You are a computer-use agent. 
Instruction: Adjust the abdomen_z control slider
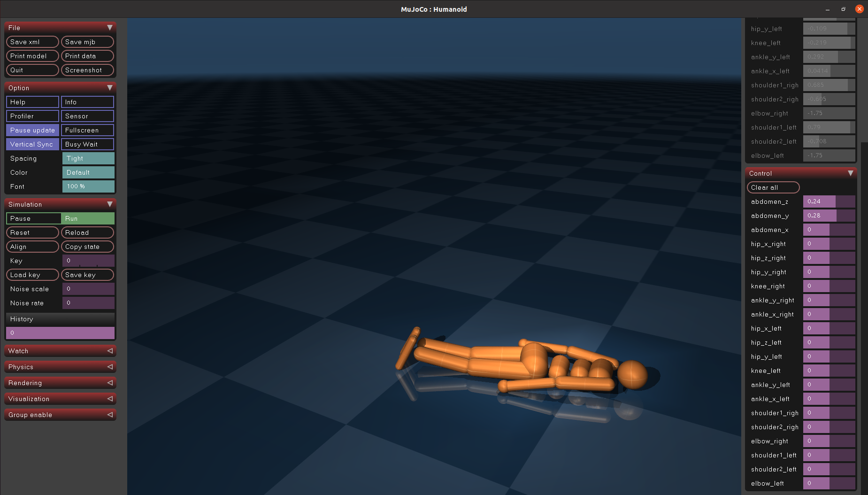(x=829, y=201)
